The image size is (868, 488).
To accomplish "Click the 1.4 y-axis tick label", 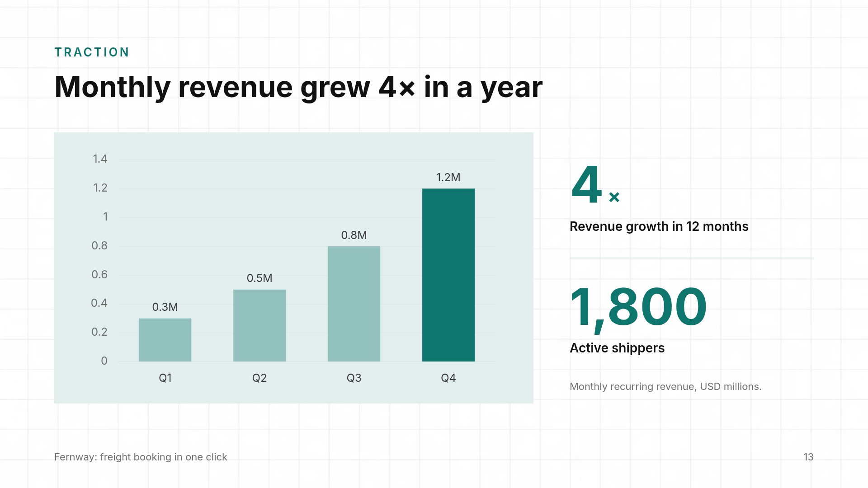I will click(100, 159).
